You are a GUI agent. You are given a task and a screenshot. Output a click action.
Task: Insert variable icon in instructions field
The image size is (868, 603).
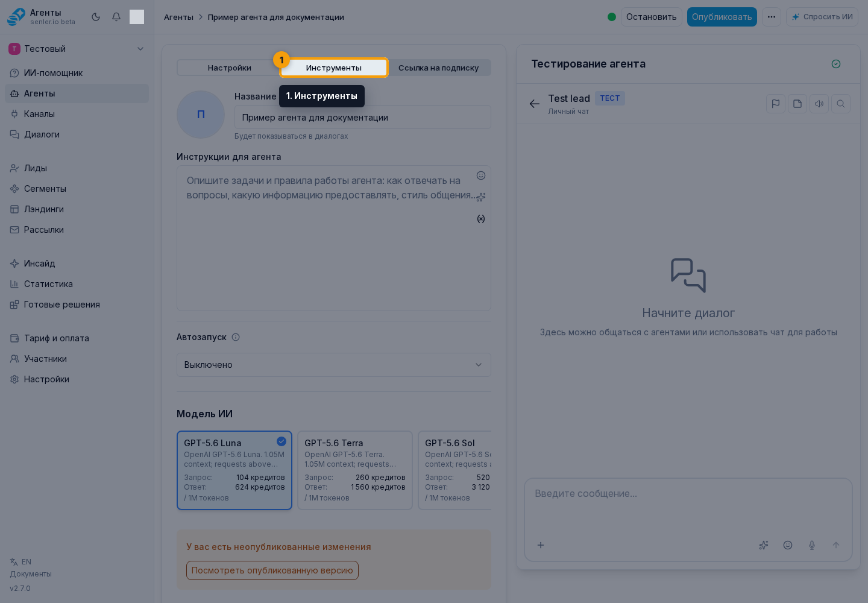pyautogui.click(x=481, y=219)
